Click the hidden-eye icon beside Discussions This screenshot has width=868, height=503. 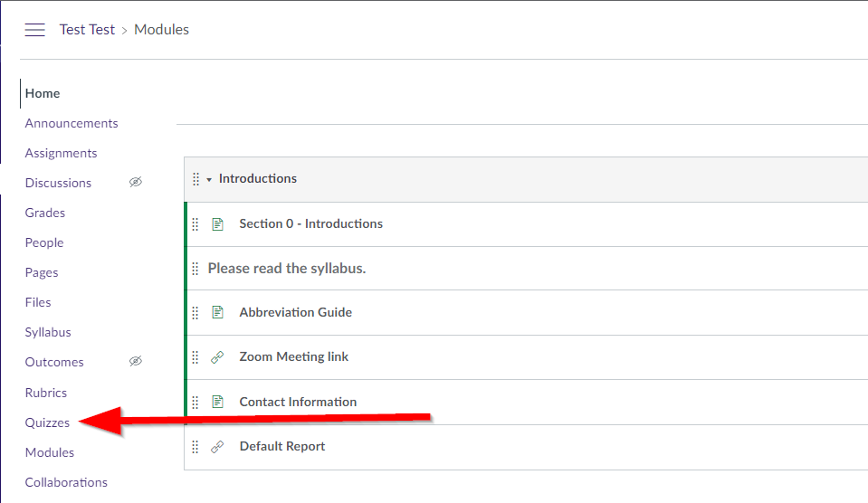136,182
